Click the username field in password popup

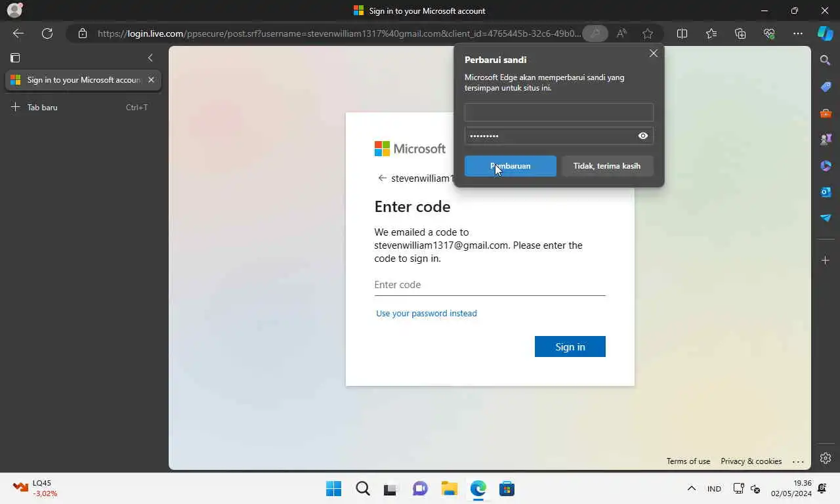point(559,112)
